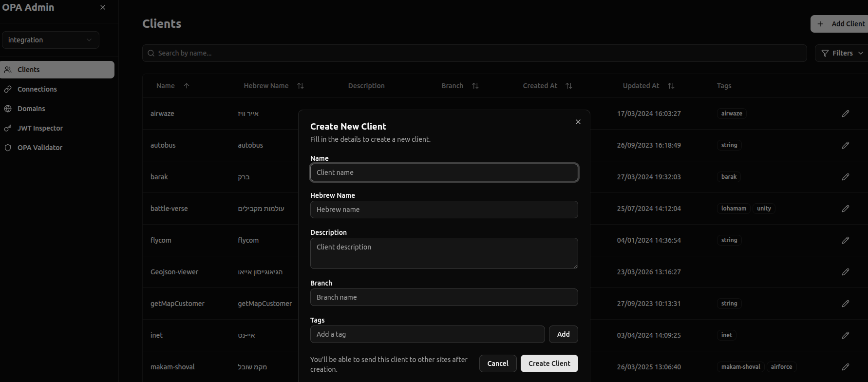Close the OPA Admin sidebar

coord(103,7)
